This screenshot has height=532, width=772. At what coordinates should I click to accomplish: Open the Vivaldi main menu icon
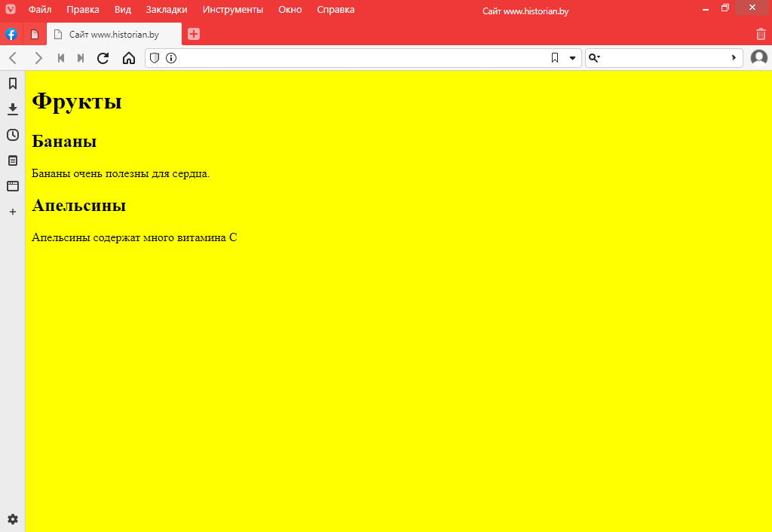tap(11, 10)
